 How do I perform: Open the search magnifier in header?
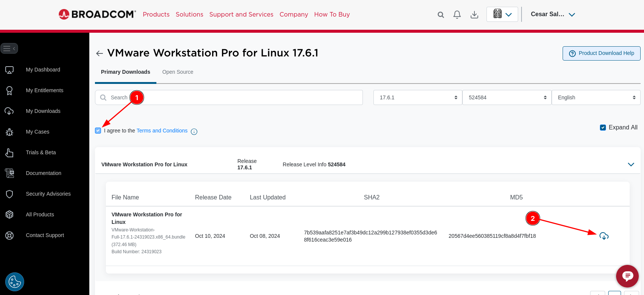click(x=441, y=15)
